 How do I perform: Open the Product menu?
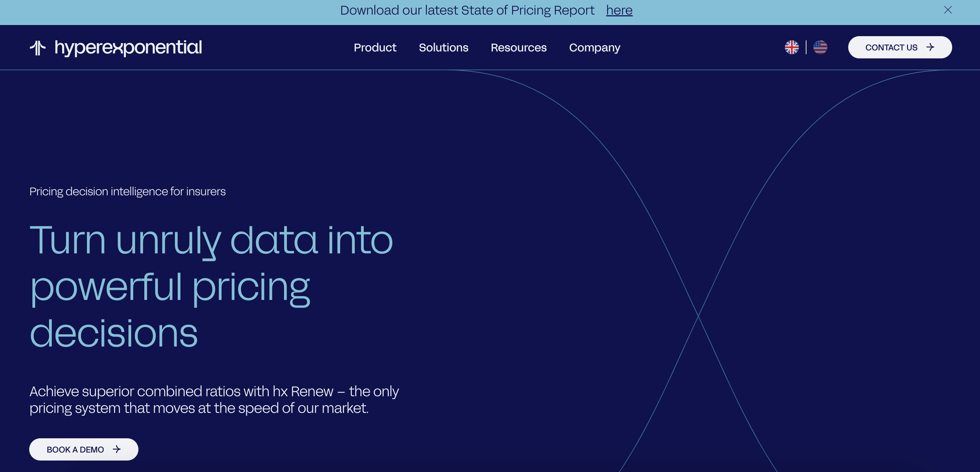375,48
